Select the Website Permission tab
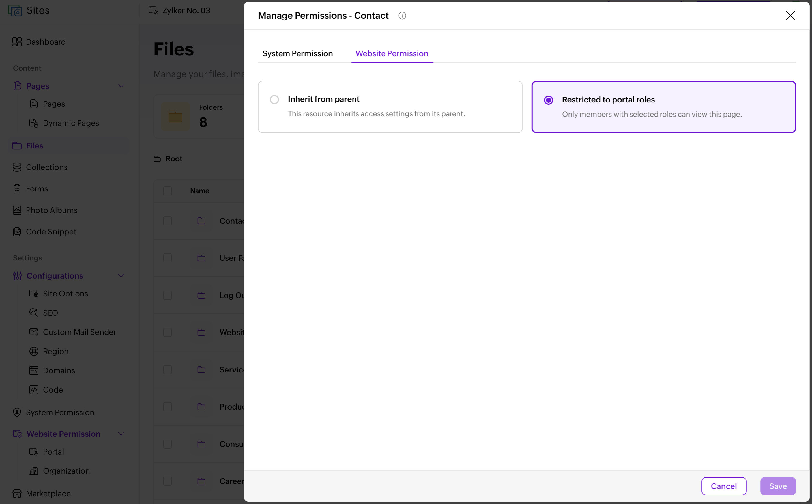The width and height of the screenshot is (812, 504). (392, 53)
